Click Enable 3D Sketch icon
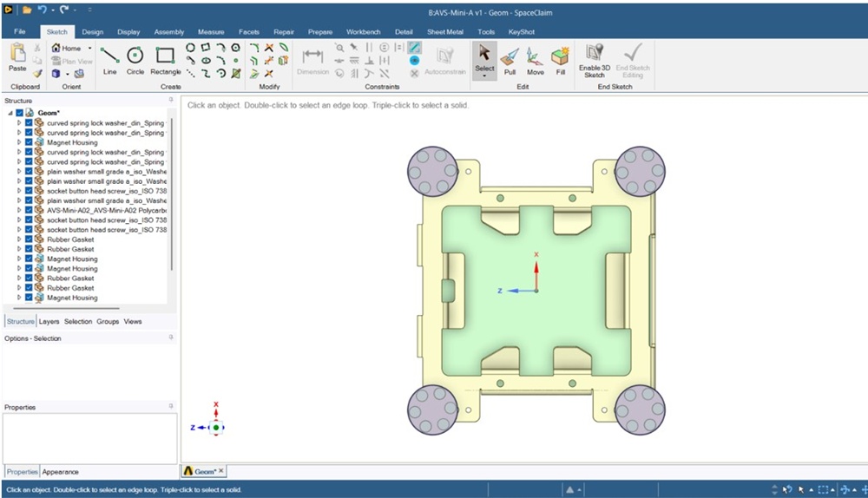The height and width of the screenshot is (498, 868). pyautogui.click(x=595, y=53)
